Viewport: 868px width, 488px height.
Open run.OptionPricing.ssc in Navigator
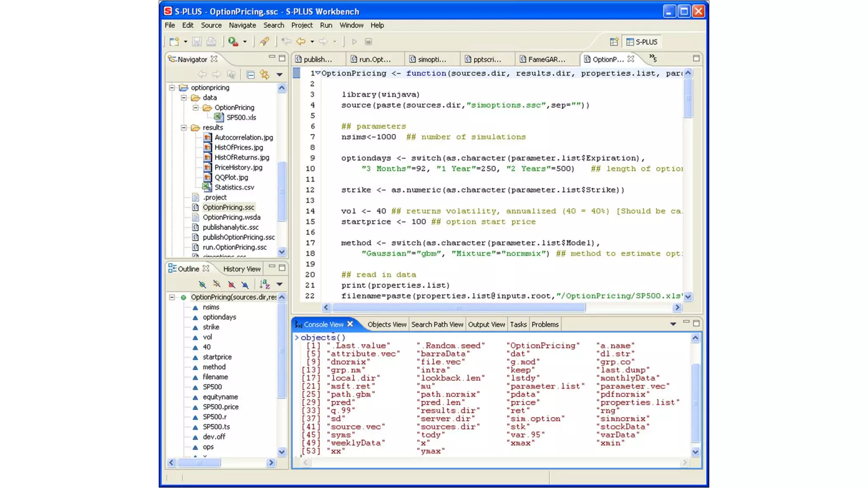pyautogui.click(x=234, y=247)
